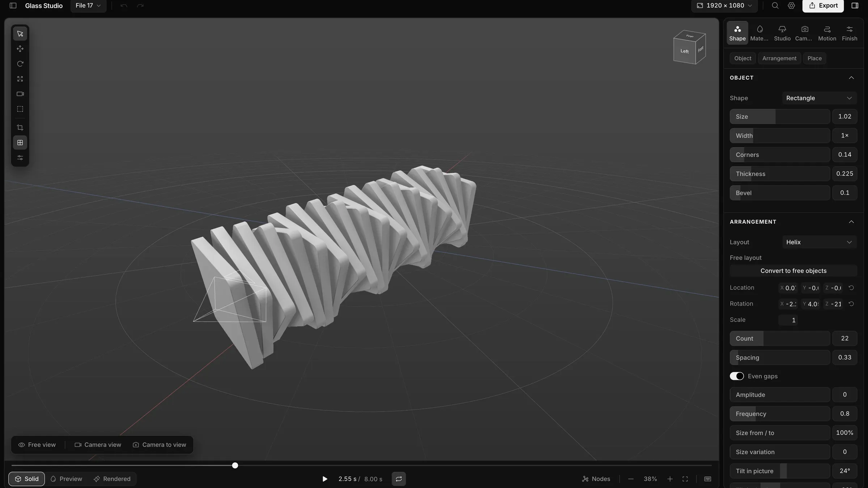The height and width of the screenshot is (488, 868).
Task: Select the Crop tool
Action: coord(20,128)
